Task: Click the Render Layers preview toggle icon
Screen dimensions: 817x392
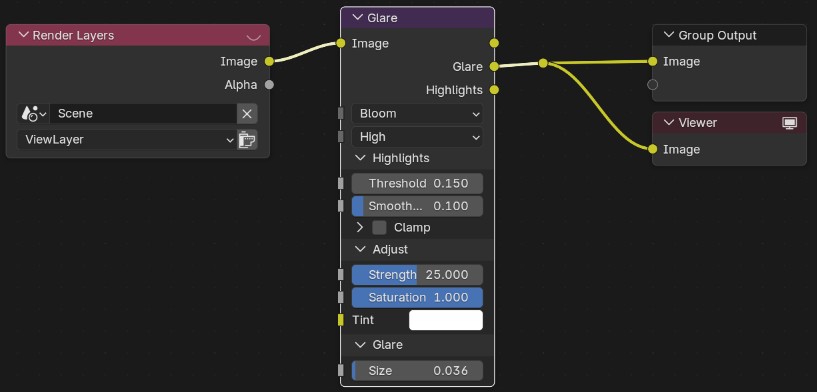Action: click(x=254, y=36)
